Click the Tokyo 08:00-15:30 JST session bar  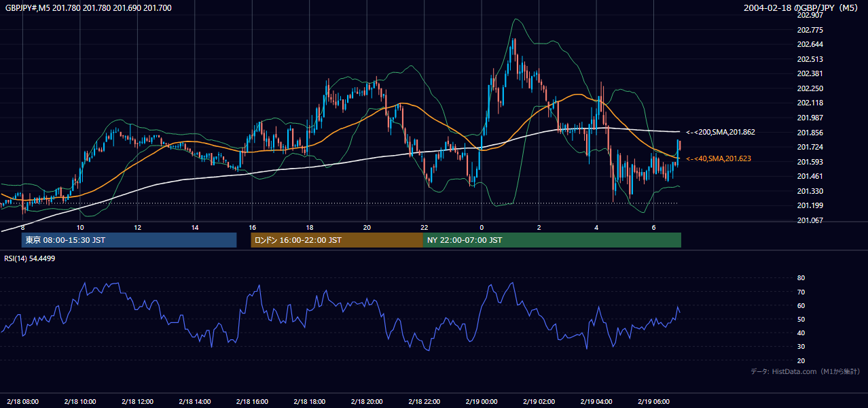(129, 240)
